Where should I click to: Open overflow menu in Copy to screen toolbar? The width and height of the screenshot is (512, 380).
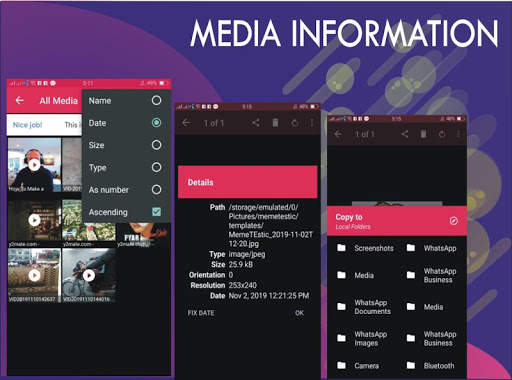[459, 134]
